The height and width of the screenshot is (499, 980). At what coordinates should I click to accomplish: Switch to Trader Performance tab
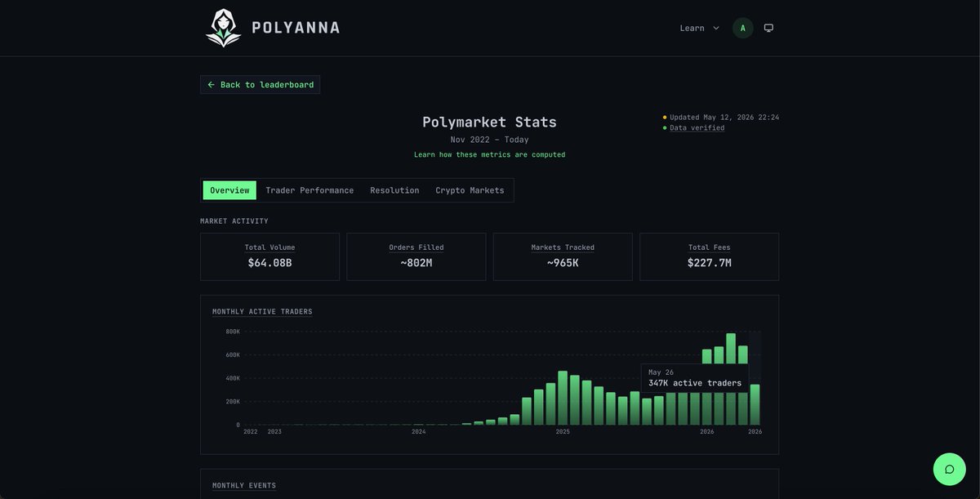point(310,190)
